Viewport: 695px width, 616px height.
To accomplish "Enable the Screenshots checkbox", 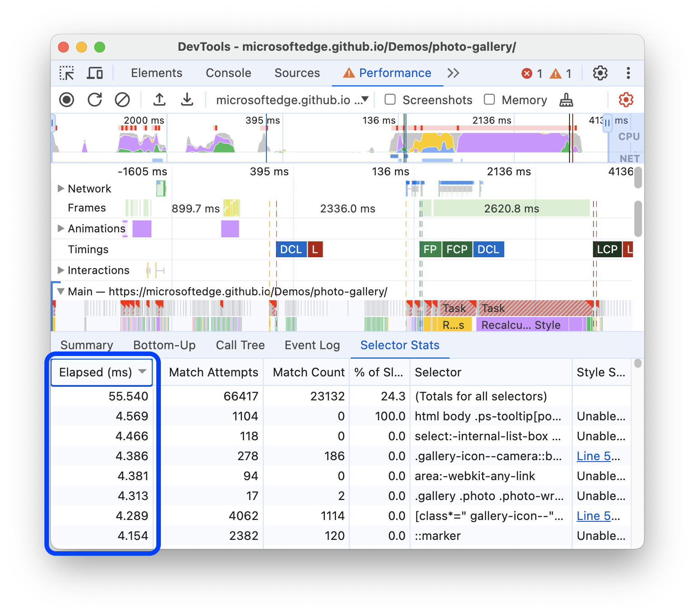I will pyautogui.click(x=390, y=100).
